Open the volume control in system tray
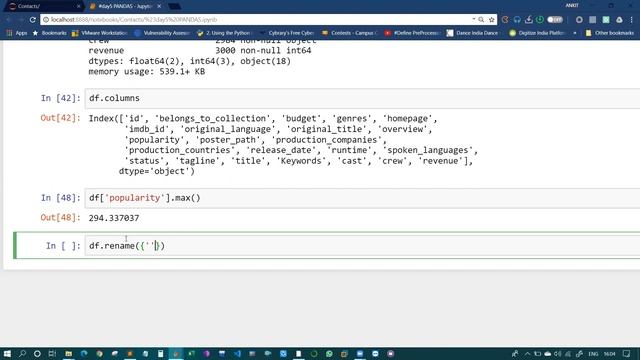The width and height of the screenshot is (640, 360). pyautogui.click(x=557, y=354)
